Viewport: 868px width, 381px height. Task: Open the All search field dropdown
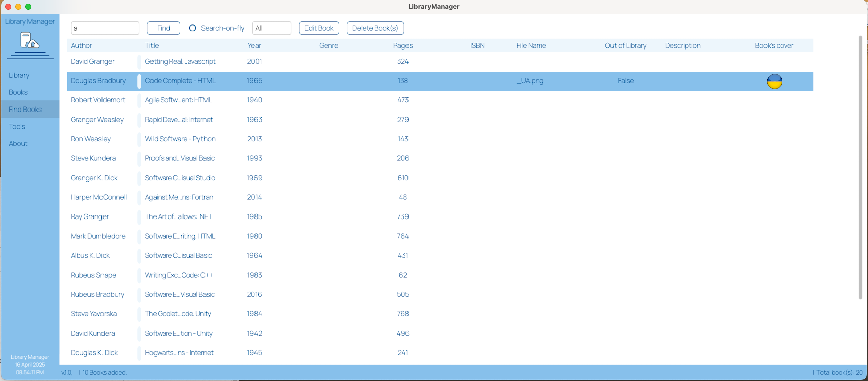(x=272, y=28)
